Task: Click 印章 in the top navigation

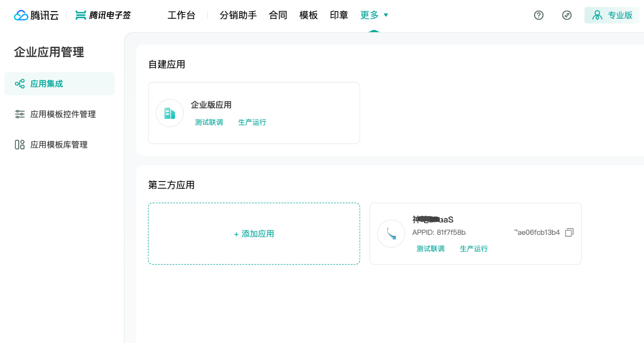Action: click(x=339, y=15)
